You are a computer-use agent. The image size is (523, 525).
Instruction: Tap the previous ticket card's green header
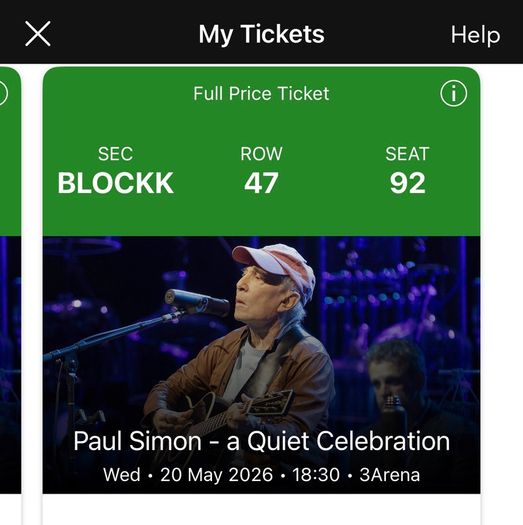coord(10,152)
